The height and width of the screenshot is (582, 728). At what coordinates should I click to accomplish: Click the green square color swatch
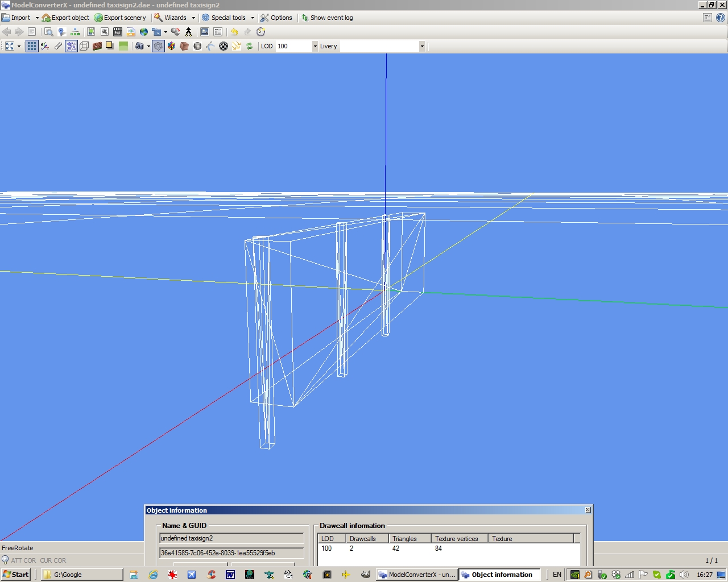[123, 46]
